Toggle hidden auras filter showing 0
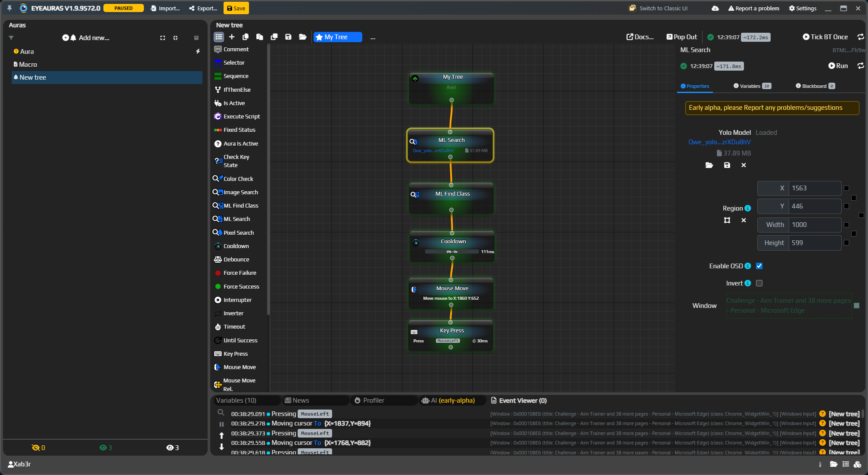Image resolution: width=868 pixels, height=475 pixels. [38, 448]
